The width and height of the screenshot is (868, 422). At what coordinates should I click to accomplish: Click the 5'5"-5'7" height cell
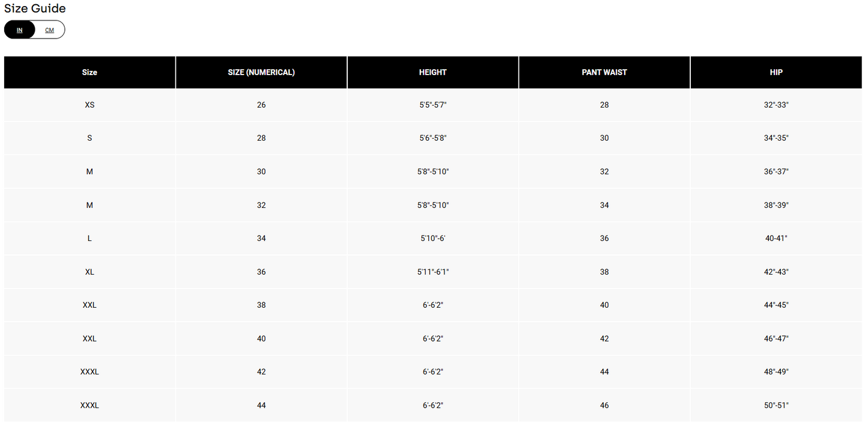coord(432,105)
